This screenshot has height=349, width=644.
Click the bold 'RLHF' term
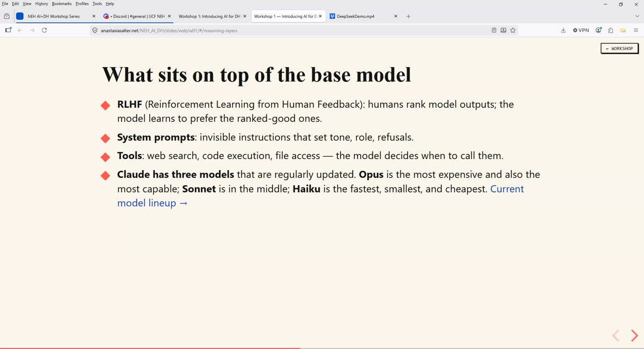pos(130,104)
